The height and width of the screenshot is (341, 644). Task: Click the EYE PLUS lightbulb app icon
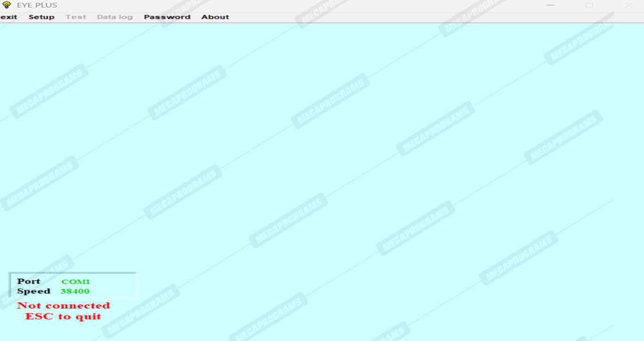[7, 5]
